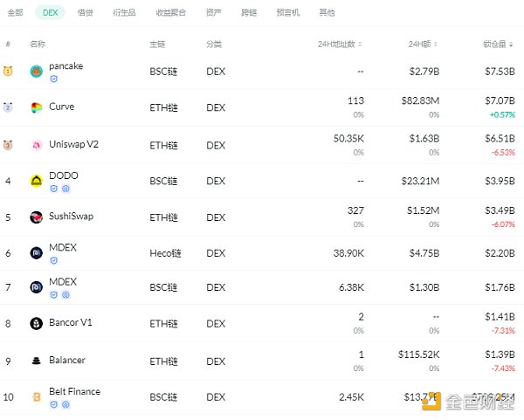Click the @ badge under DODO
This screenshot has height=420, width=524.
click(x=65, y=189)
